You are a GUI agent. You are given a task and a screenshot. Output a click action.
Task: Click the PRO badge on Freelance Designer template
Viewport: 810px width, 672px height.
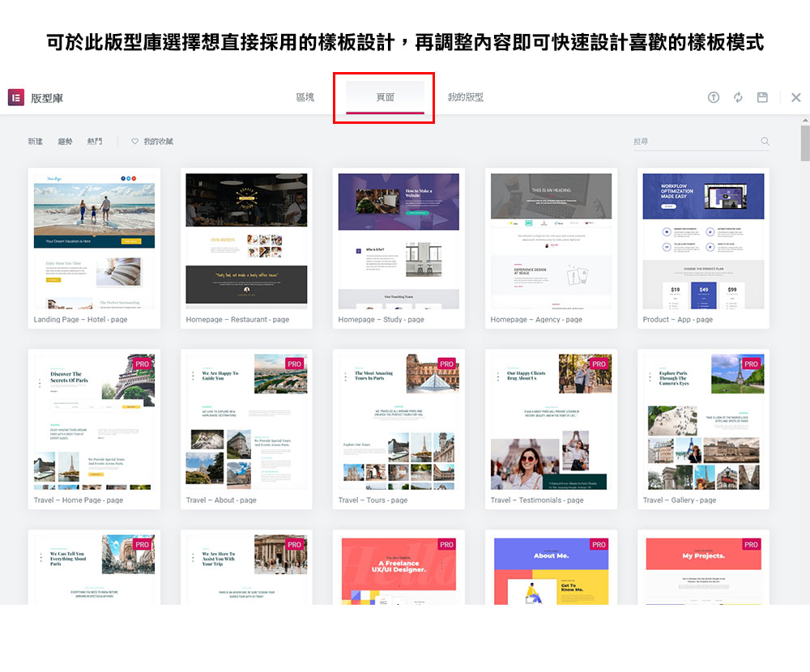click(446, 545)
